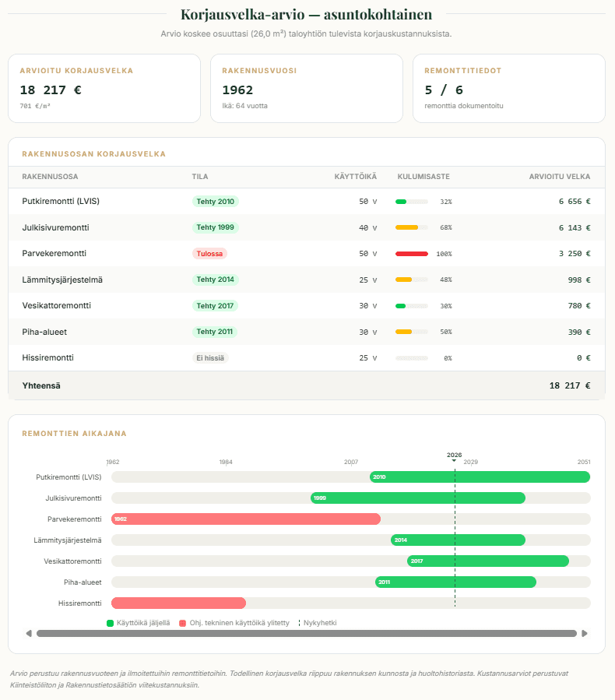Click the red "Tulossa" status badge
The height and width of the screenshot is (700, 615).
click(209, 254)
